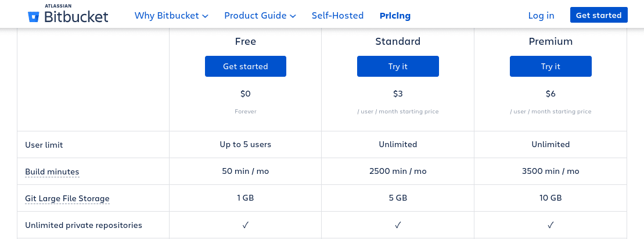Click the Premium plan checkmark for private repositories

551,225
